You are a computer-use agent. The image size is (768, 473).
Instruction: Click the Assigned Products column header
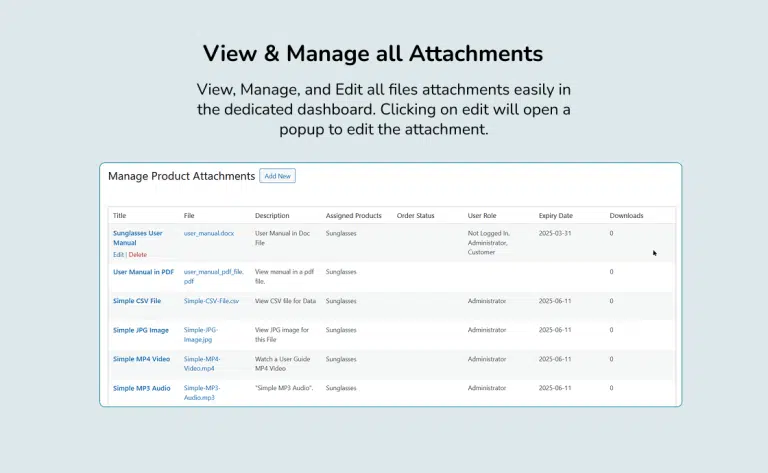click(x=353, y=215)
